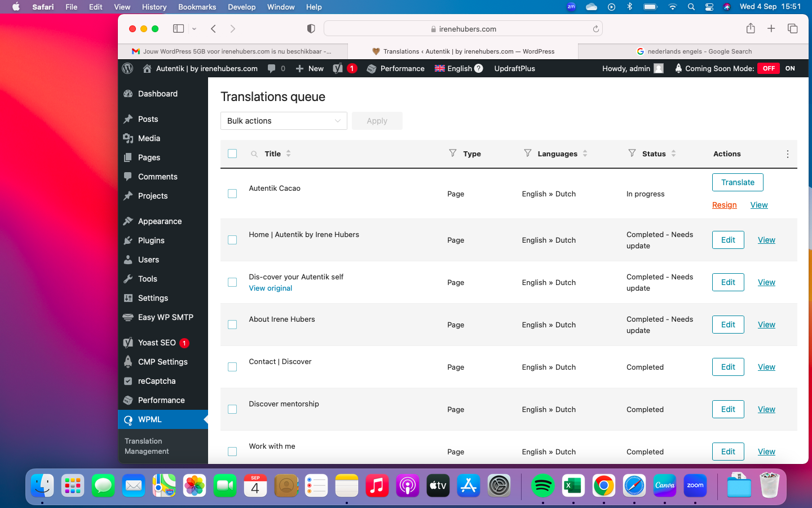Click the reCaptcha sidebar icon
The height and width of the screenshot is (508, 812).
click(128, 381)
